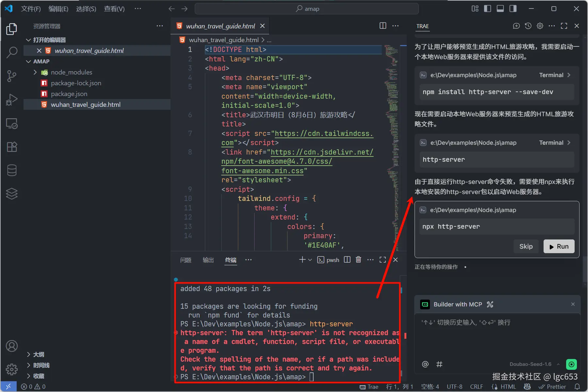This screenshot has width=588, height=392.
Task: Open the remote window indicator in status bar
Action: (8, 387)
